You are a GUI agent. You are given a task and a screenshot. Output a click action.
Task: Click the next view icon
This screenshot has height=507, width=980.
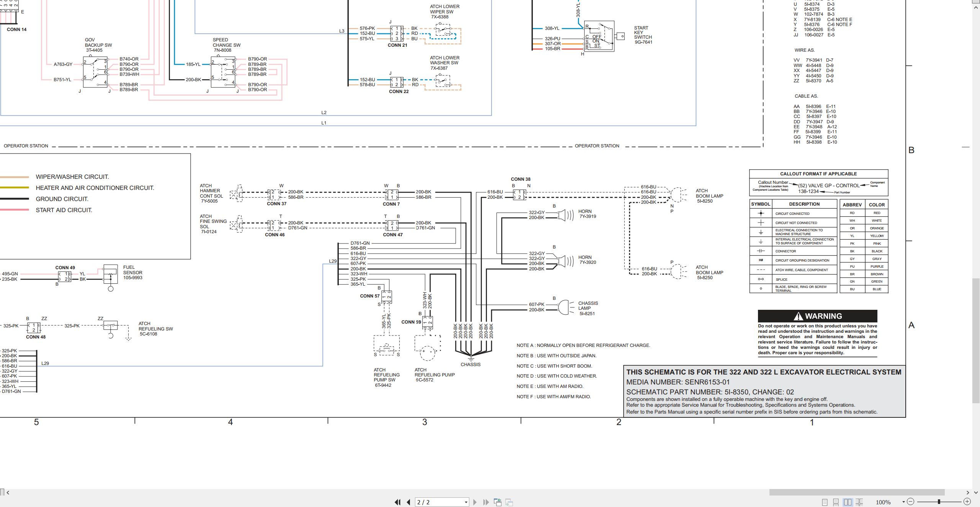pyautogui.click(x=509, y=502)
